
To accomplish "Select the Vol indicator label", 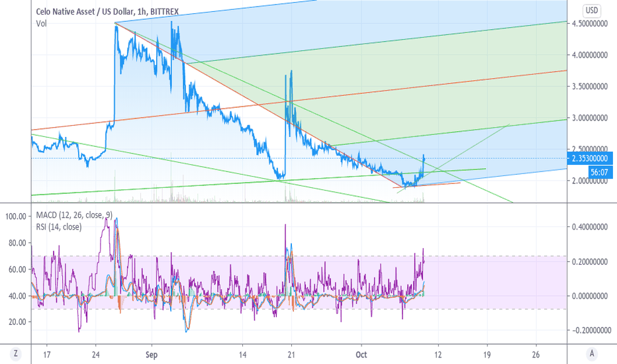I will pyautogui.click(x=41, y=24).
